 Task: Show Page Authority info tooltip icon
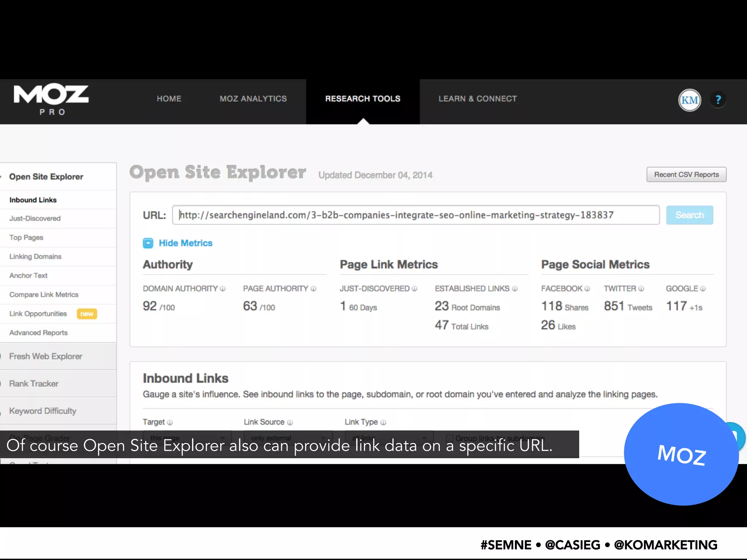tap(313, 289)
